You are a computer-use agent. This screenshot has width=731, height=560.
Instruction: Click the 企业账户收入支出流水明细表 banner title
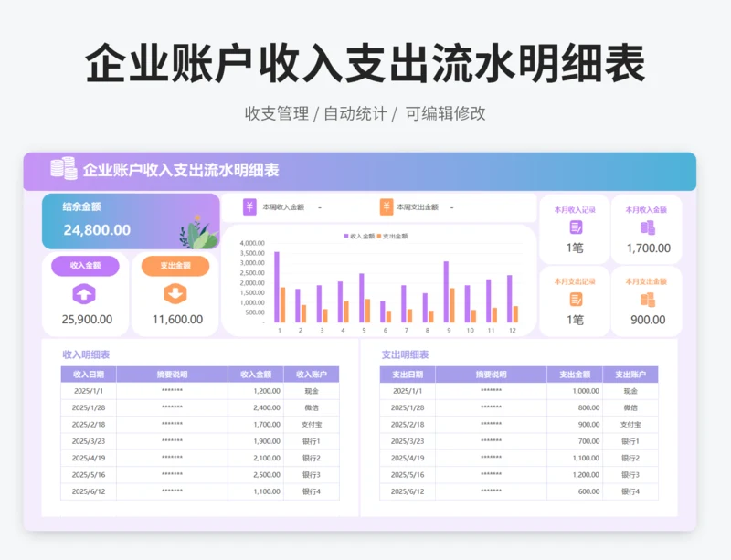(181, 170)
